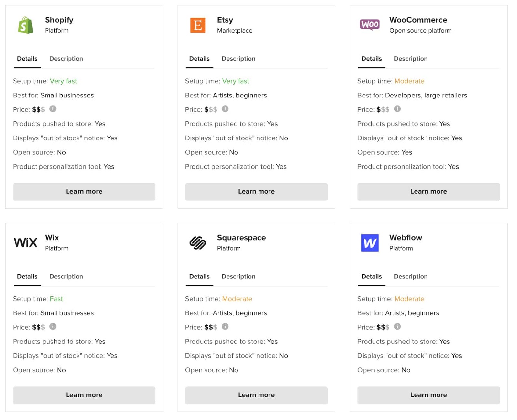The image size is (517, 420).
Task: Click the price info icon for Shopify
Action: click(53, 109)
